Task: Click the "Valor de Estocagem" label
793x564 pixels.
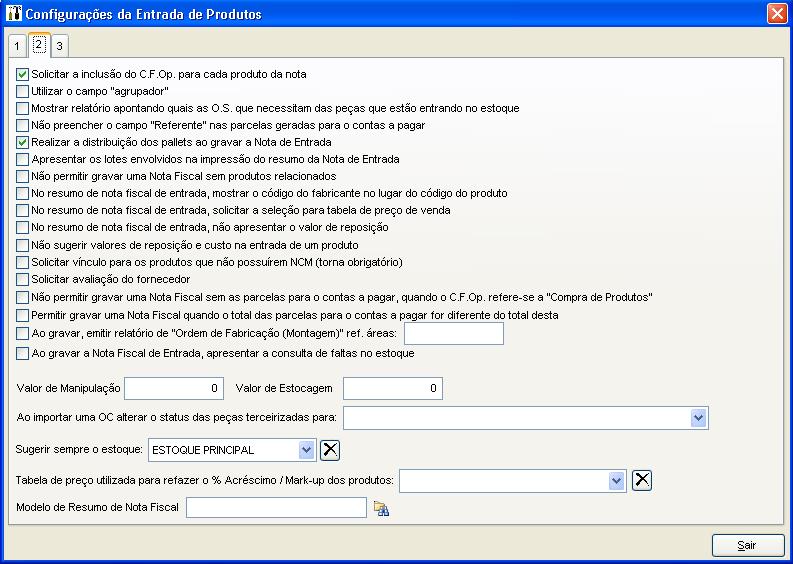Action: pyautogui.click(x=284, y=388)
